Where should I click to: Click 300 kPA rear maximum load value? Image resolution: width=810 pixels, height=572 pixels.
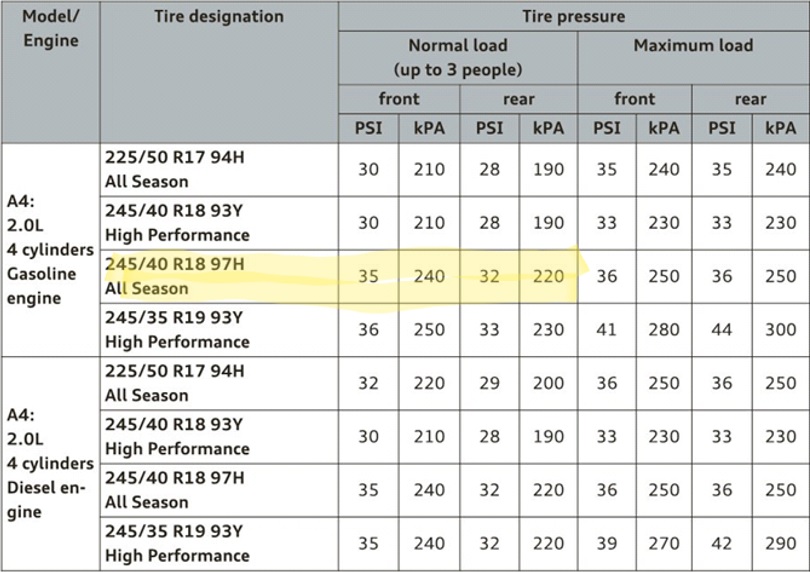click(781, 330)
